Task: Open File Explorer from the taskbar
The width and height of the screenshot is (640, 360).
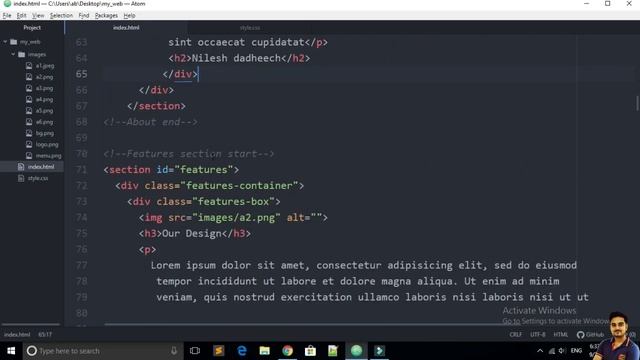Action: tap(264, 351)
